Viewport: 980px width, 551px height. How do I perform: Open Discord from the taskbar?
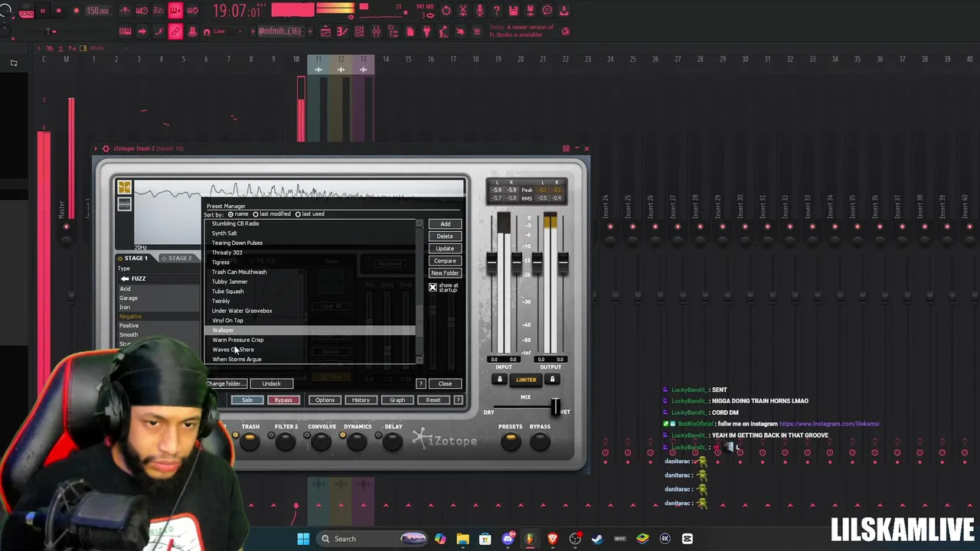coord(508,539)
